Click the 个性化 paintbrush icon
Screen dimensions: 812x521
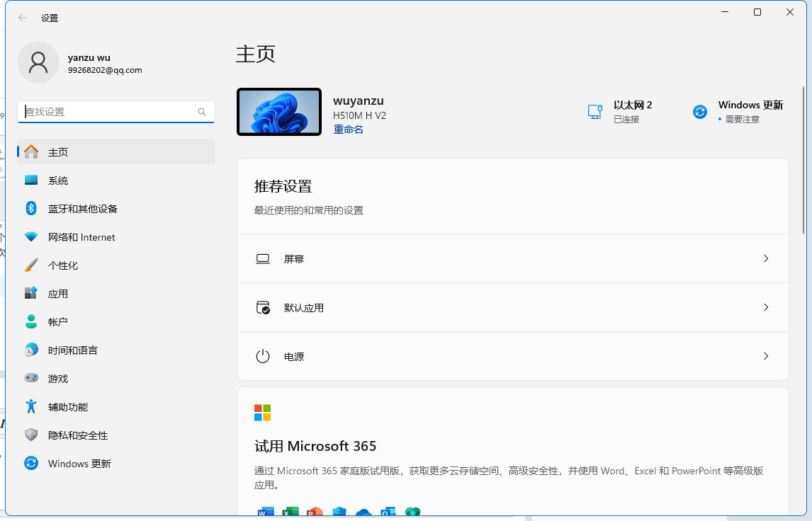(x=31, y=265)
